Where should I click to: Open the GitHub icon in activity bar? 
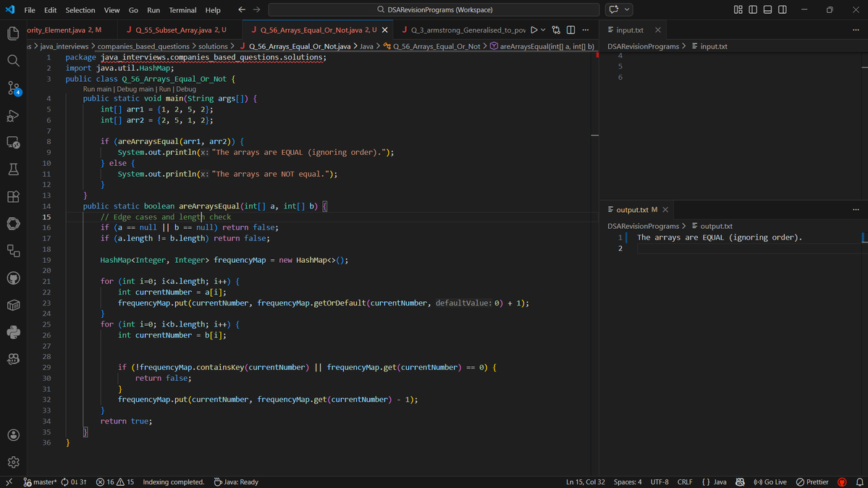[13, 278]
